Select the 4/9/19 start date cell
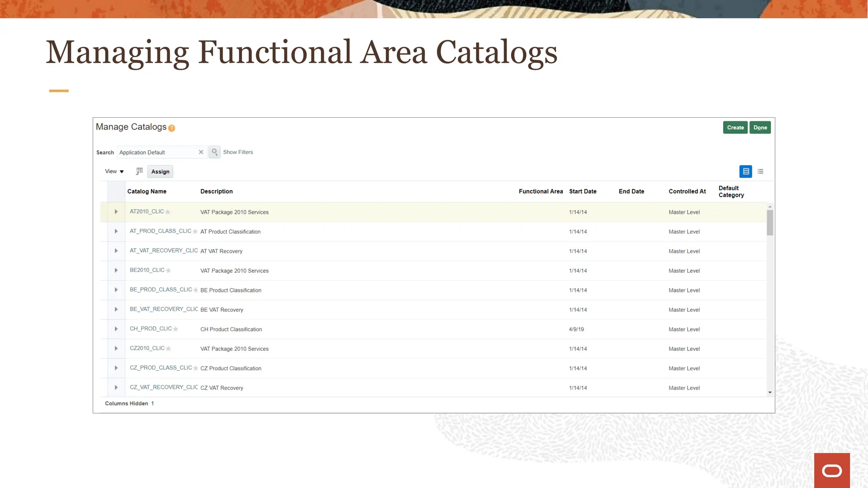 [x=576, y=329]
